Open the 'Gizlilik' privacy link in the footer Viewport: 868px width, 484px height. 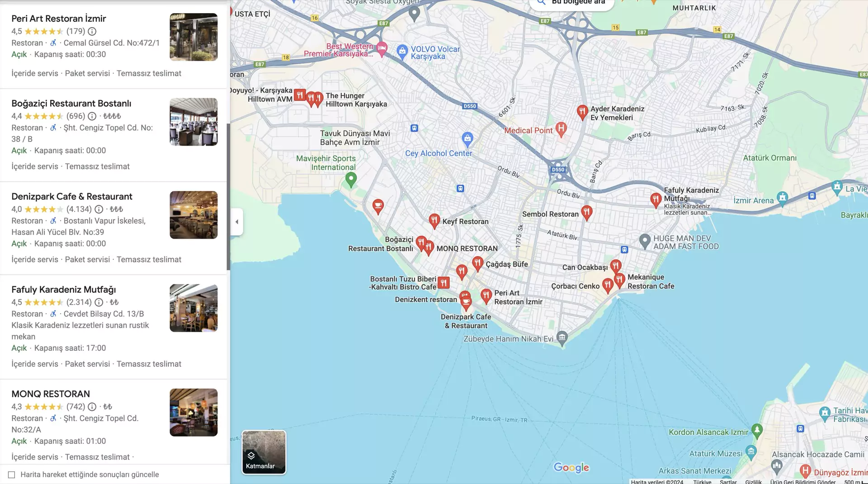(753, 482)
